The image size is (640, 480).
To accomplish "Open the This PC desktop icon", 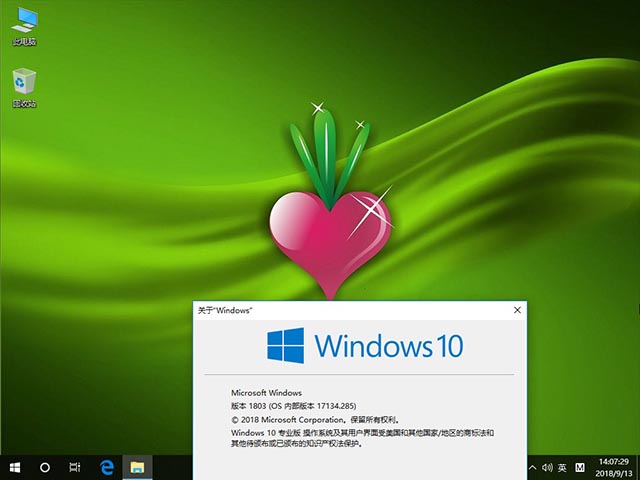I will click(24, 26).
